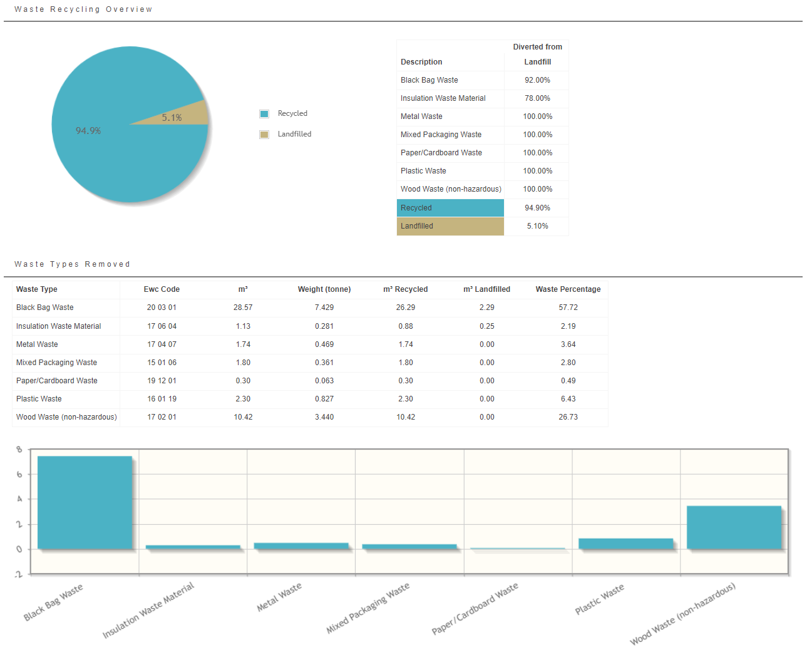This screenshot has height=672, width=807.
Task: Click the blue Recycled legend swatch
Action: point(264,114)
